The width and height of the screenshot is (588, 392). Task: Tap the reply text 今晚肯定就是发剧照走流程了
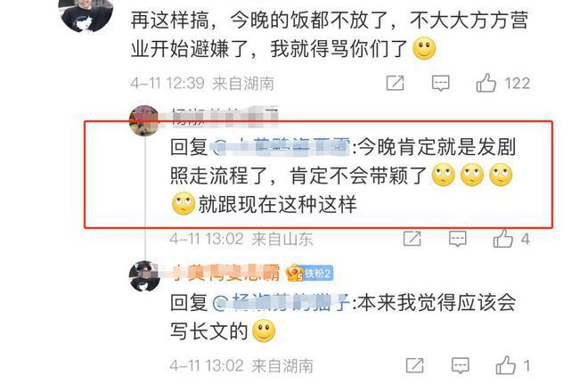coord(344,161)
